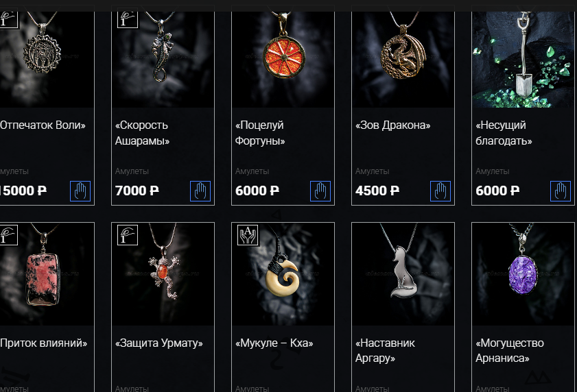Click the hand icon under «Скорость Ашарамы»
Image resolution: width=577 pixels, height=392 pixels.
pos(200,191)
